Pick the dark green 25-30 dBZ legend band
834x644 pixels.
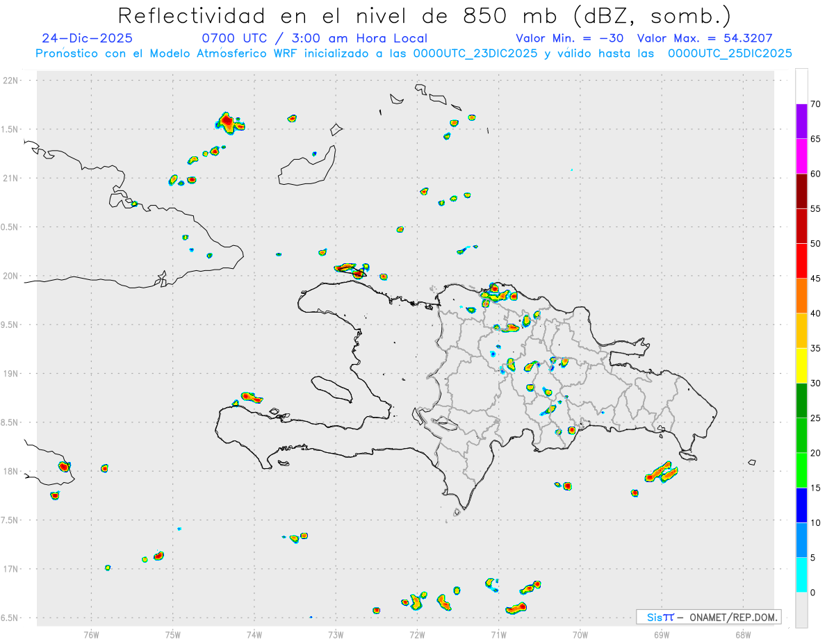point(801,401)
